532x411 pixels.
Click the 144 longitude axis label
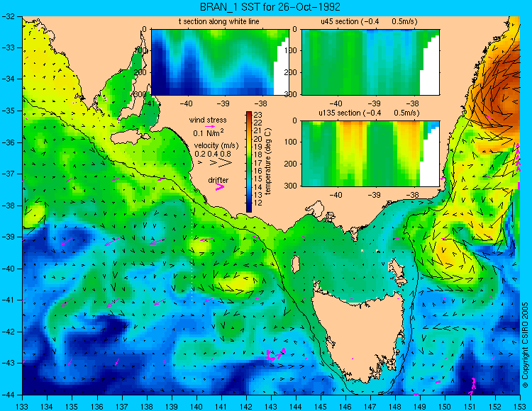pyautogui.click(x=296, y=407)
